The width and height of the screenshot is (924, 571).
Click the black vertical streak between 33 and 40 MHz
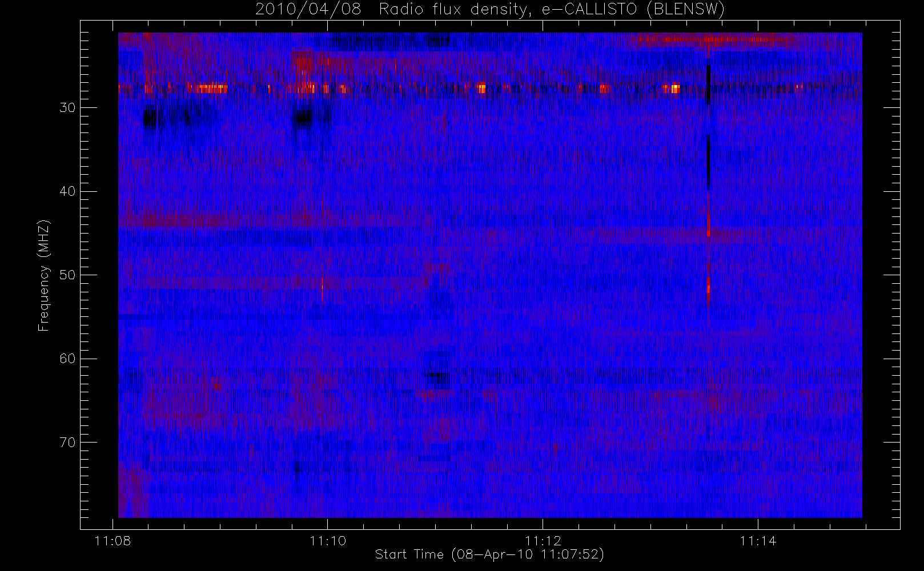[x=709, y=162]
